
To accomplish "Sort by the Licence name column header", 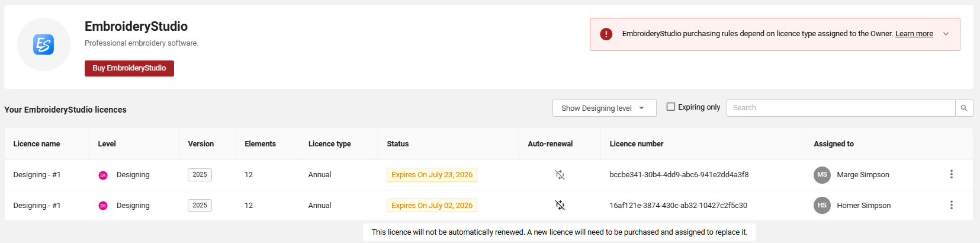I will tap(37, 144).
